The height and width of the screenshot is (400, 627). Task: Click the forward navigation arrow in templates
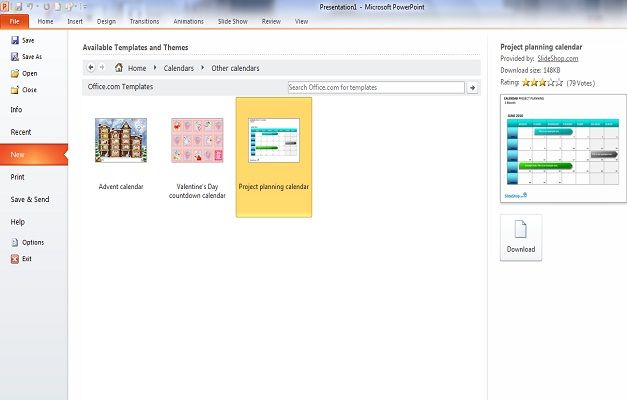coord(102,68)
